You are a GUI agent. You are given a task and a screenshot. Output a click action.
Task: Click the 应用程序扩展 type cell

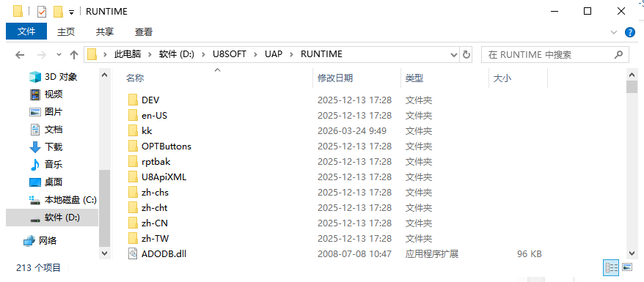click(x=432, y=254)
